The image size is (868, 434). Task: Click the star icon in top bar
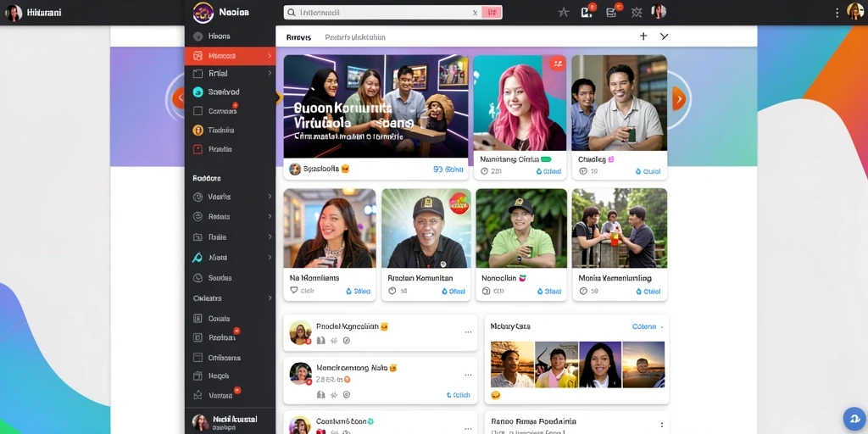tap(564, 12)
